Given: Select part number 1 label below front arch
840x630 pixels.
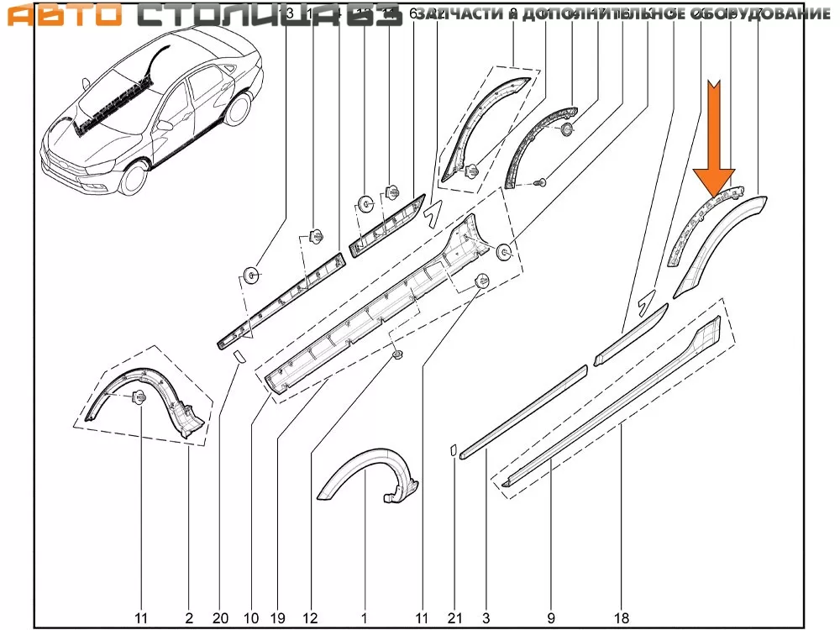Looking at the screenshot, I should [x=364, y=618].
